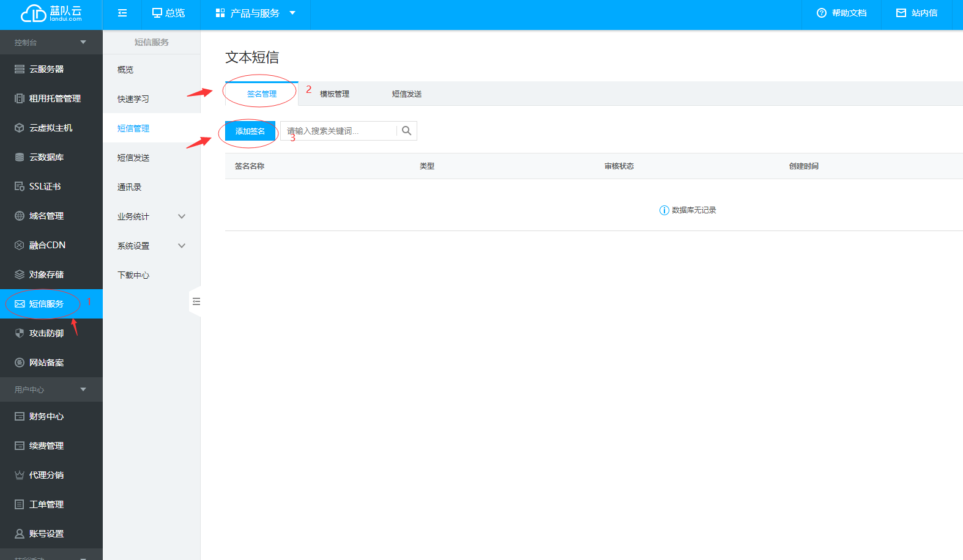Click the 攻击防御 shield icon
963x560 pixels.
click(x=20, y=333)
